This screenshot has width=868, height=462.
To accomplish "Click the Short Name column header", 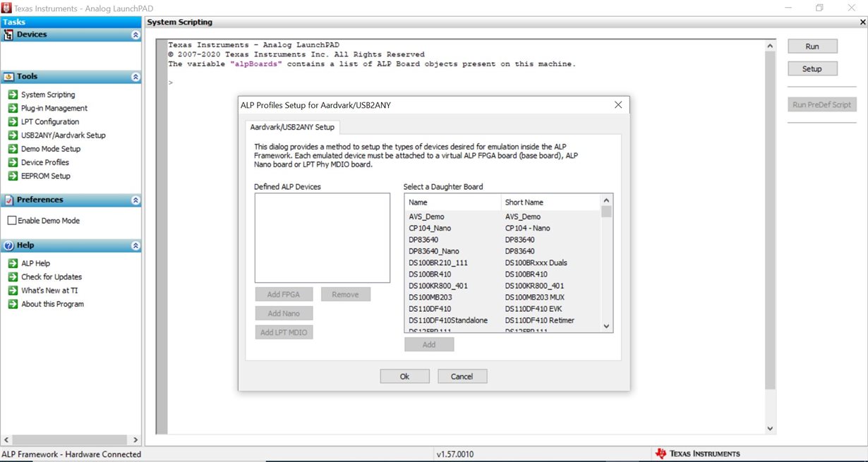I will coord(551,202).
